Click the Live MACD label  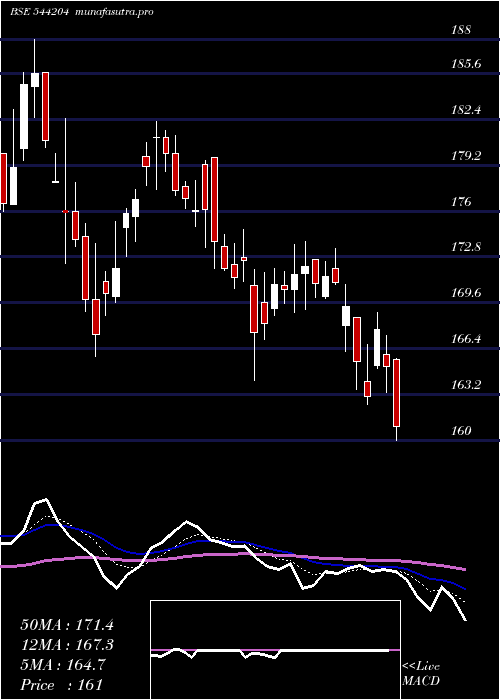pyautogui.click(x=421, y=674)
